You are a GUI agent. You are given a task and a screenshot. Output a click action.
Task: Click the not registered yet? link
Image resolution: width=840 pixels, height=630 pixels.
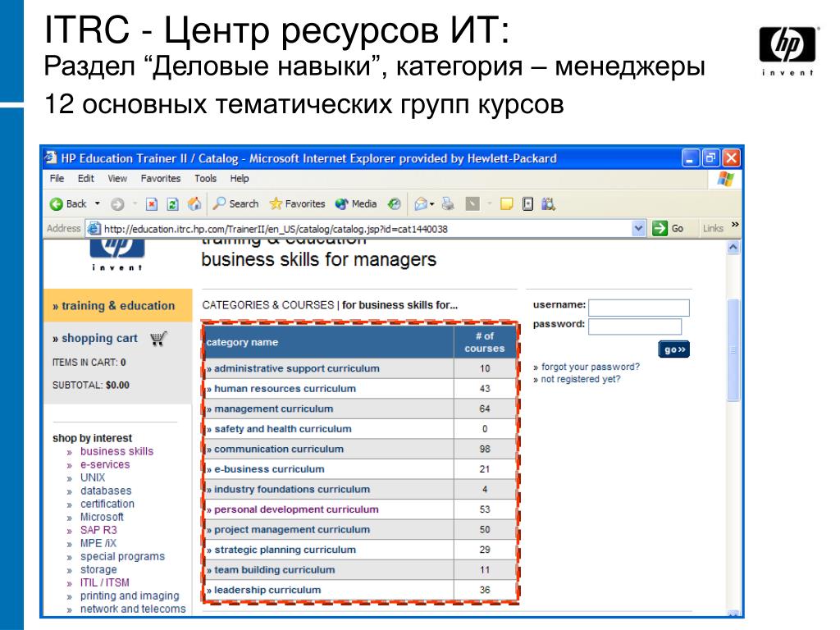pos(581,379)
